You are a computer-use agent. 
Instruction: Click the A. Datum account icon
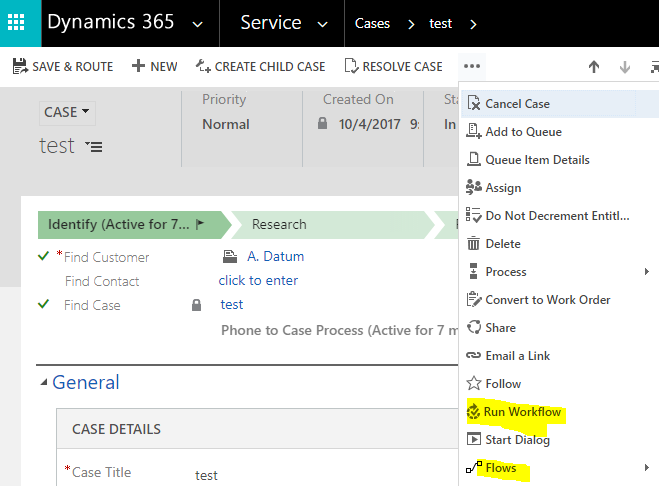229,256
